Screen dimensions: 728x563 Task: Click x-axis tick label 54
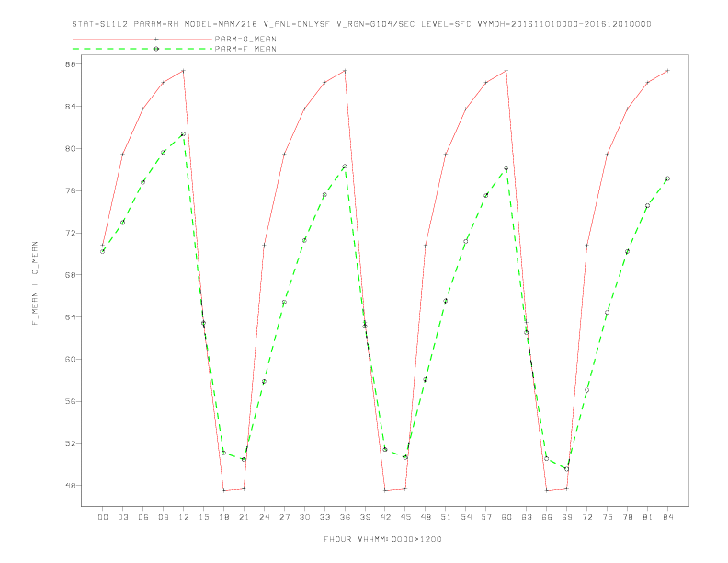click(x=466, y=517)
